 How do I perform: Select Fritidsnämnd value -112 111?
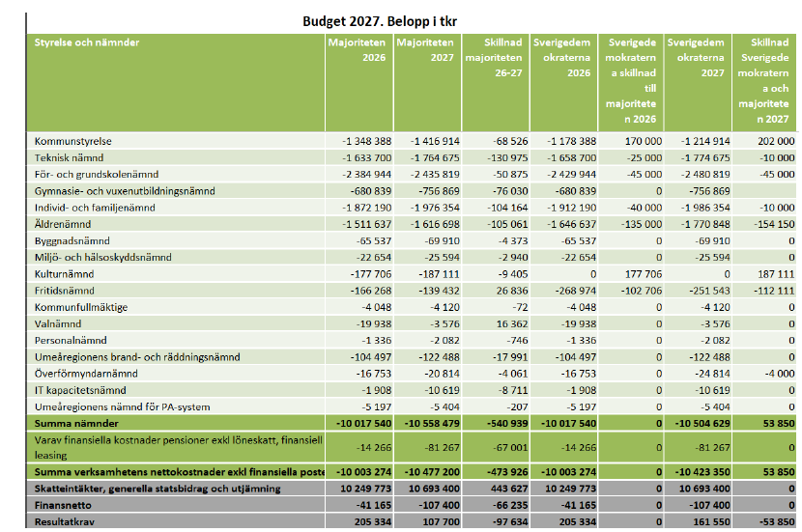(774, 291)
